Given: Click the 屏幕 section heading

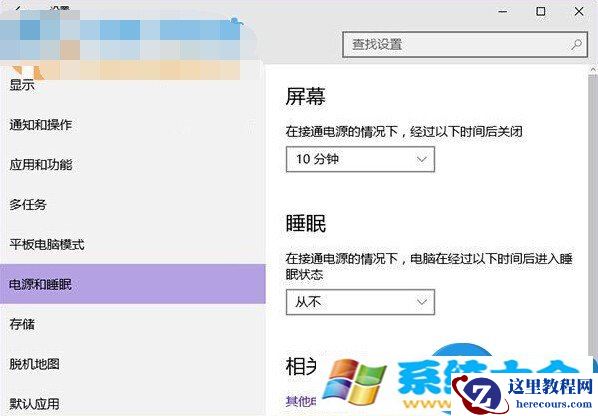Looking at the screenshot, I should pyautogui.click(x=305, y=96).
